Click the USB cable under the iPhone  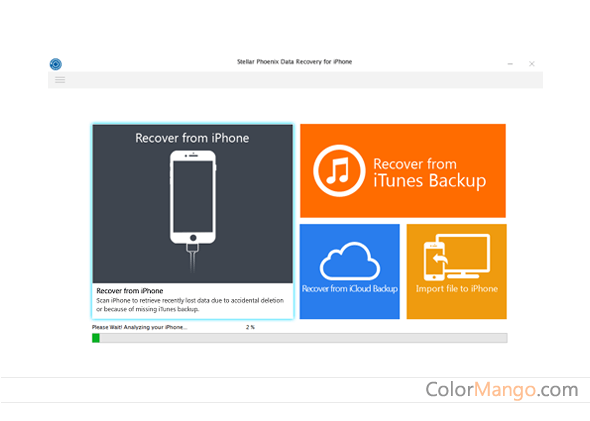[x=192, y=258]
